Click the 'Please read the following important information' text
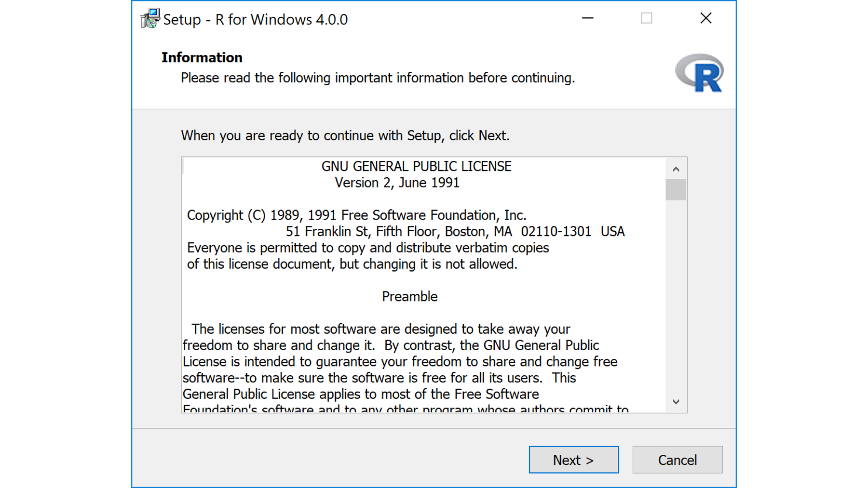Image resolution: width=868 pixels, height=488 pixels. pos(378,78)
